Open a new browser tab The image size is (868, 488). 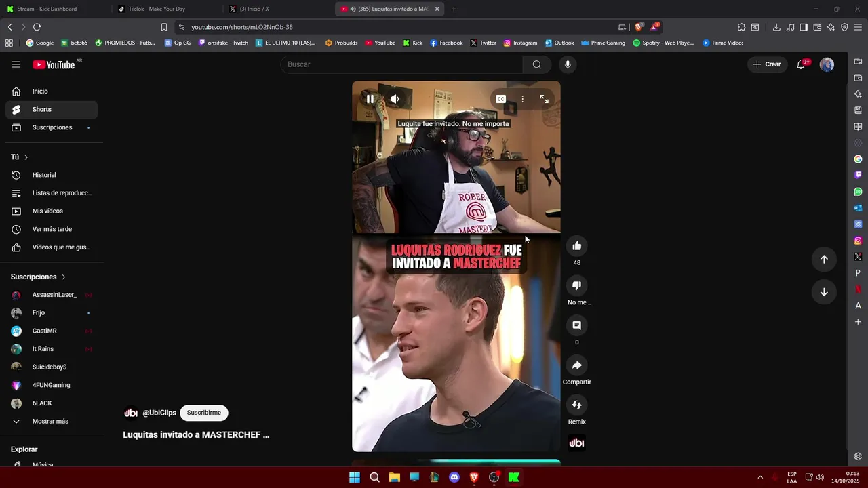tap(454, 9)
